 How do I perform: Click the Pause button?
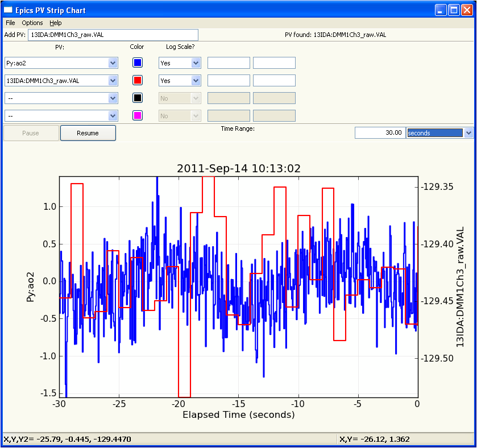[x=30, y=132]
